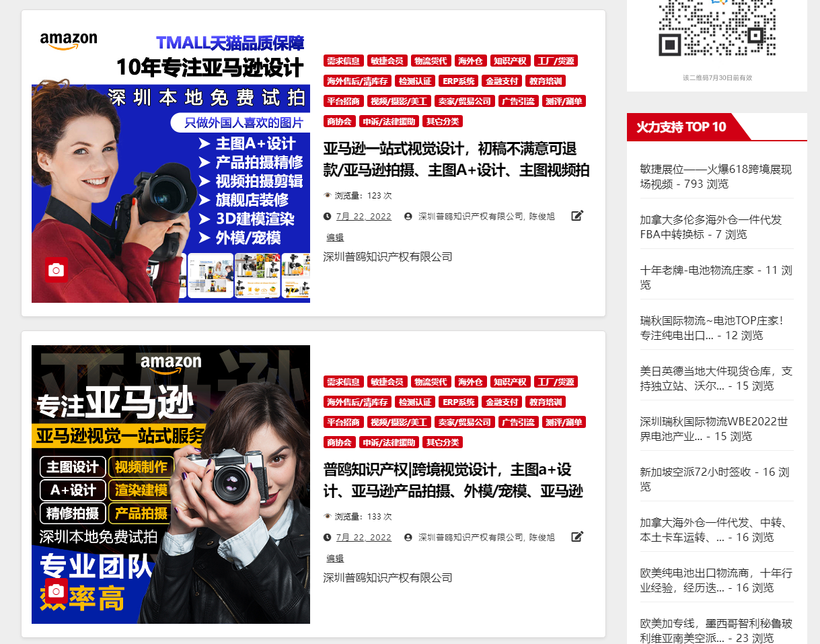Click author avatar icon in 亚马逊一站式视觉设计 card
This screenshot has width=820, height=644.
click(408, 217)
